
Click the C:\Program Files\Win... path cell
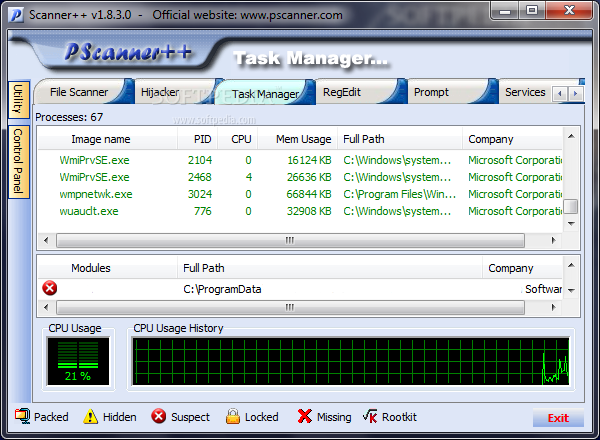pos(399,194)
